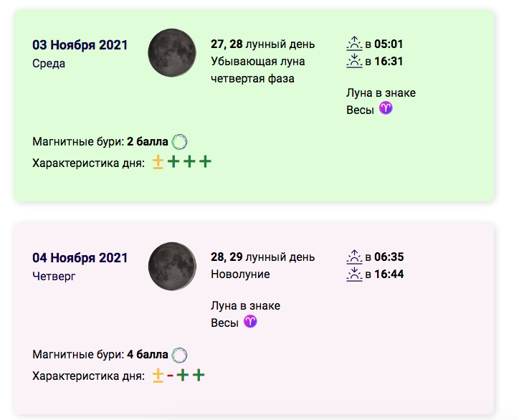The image size is (519, 420).
Task: Click the 27, 28 лунный день text
Action: click(263, 44)
